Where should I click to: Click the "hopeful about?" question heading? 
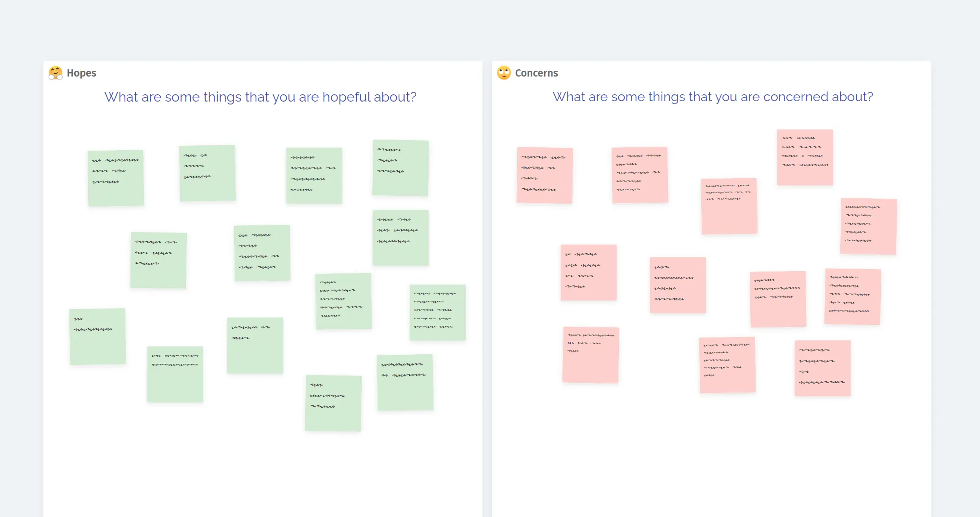point(260,97)
